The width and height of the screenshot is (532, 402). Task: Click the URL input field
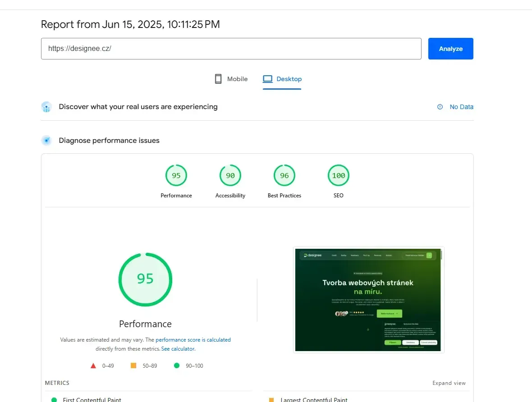(231, 49)
